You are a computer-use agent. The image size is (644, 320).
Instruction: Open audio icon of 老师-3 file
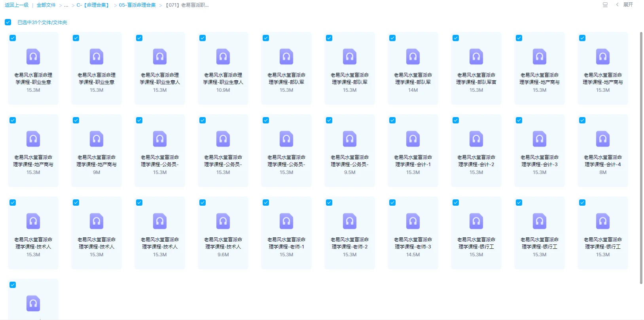click(413, 221)
